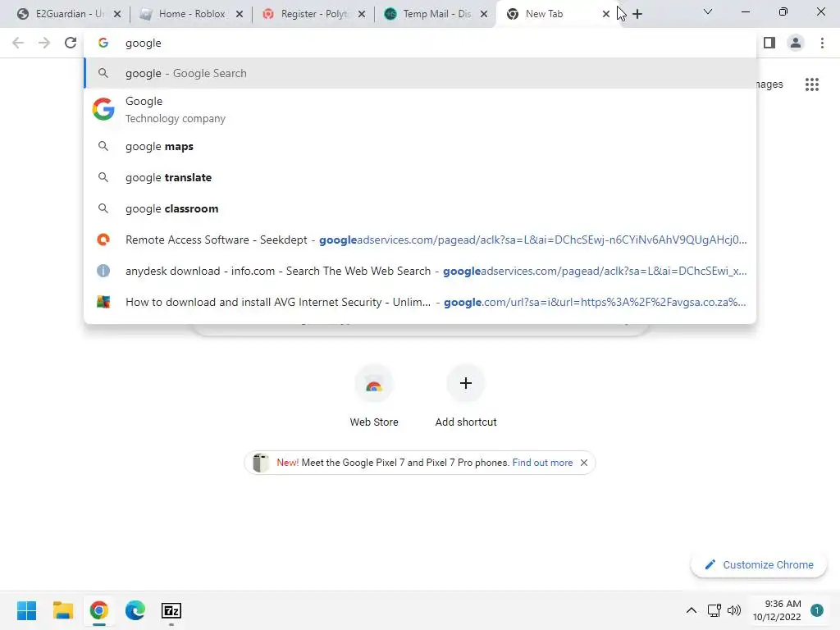Click the address bar containing google
Image resolution: width=840 pixels, height=630 pixels.
[x=419, y=43]
